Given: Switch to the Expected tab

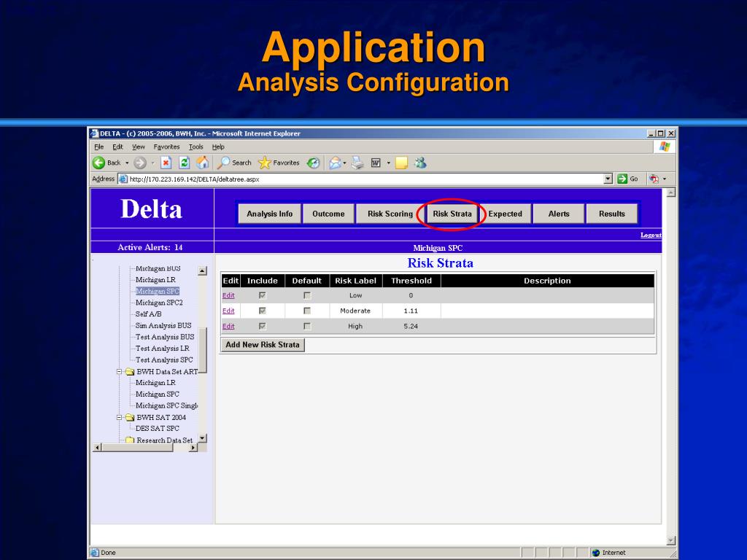Looking at the screenshot, I should 506,214.
